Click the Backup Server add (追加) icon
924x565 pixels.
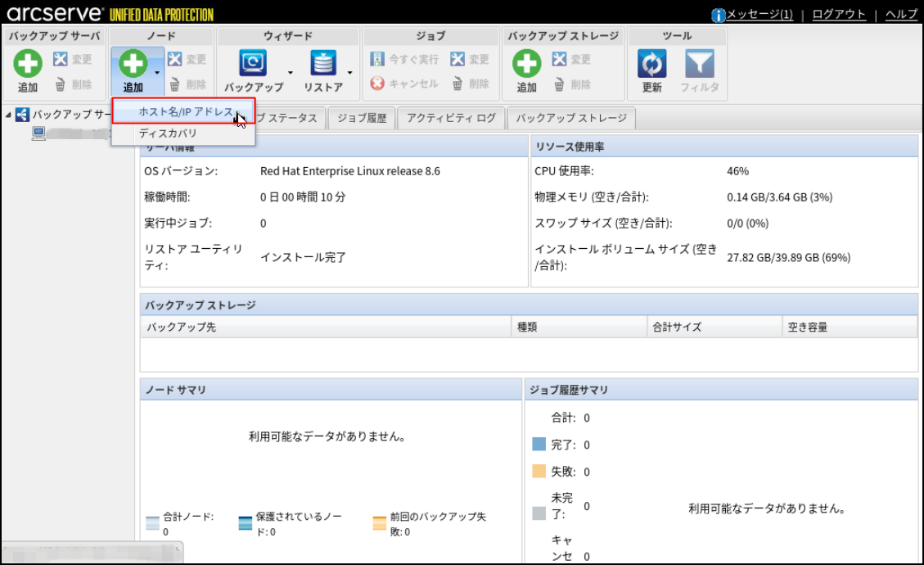(28, 65)
